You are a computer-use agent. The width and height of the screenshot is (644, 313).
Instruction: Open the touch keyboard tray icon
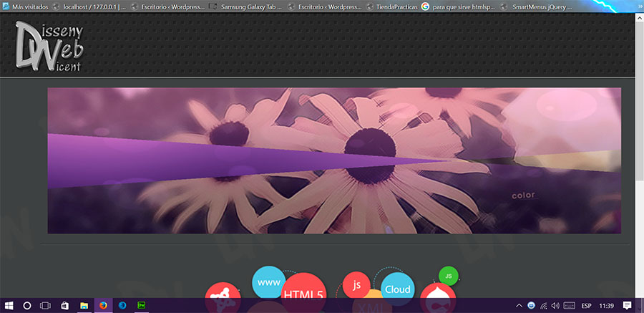[570, 306]
